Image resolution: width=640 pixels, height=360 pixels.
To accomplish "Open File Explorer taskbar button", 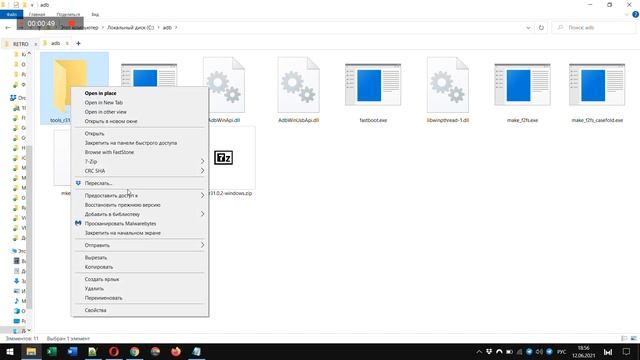I will point(31,351).
